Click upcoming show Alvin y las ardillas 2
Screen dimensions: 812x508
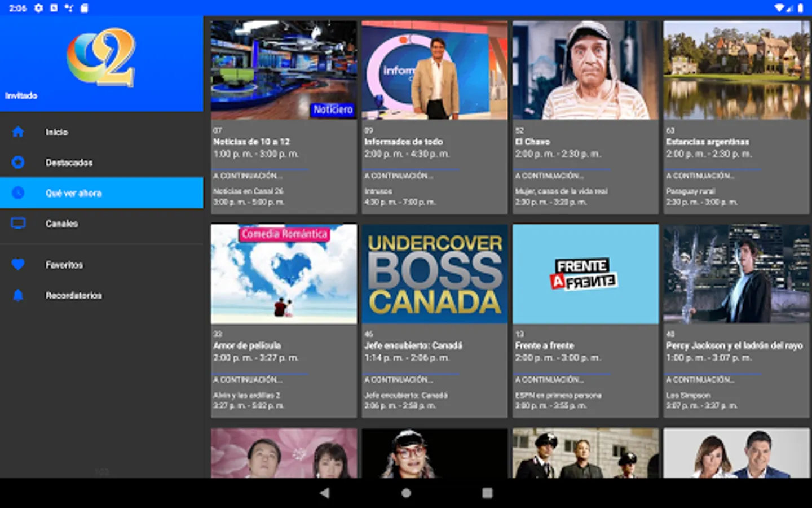[246, 395]
